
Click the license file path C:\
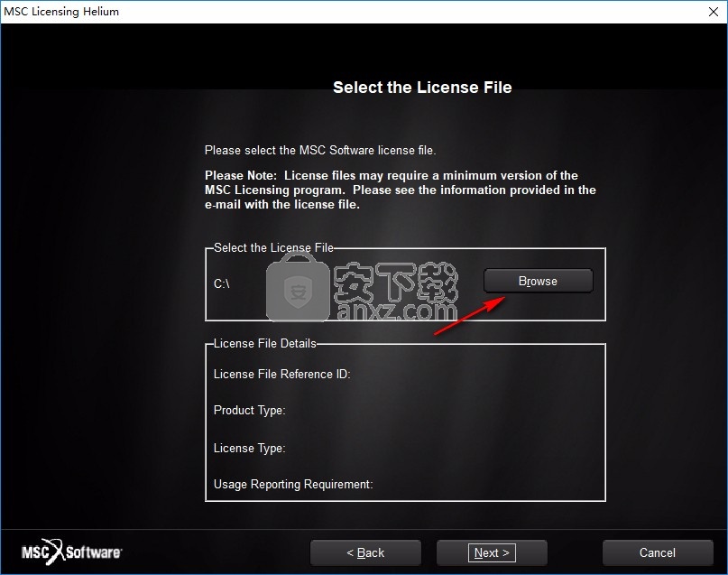click(221, 283)
